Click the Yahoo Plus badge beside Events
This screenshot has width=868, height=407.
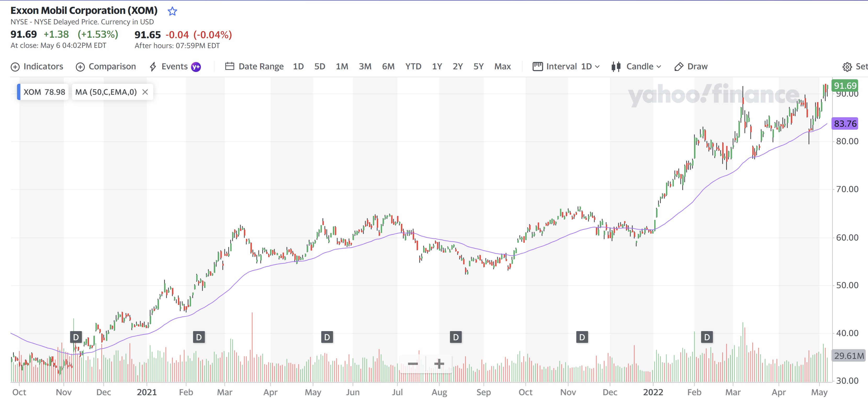coord(196,67)
